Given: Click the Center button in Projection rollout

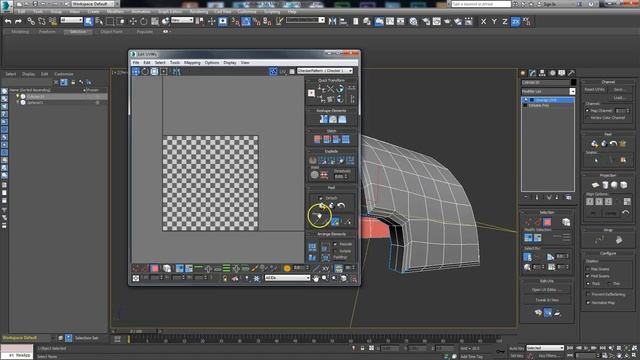Looking at the screenshot, I should tap(611, 213).
